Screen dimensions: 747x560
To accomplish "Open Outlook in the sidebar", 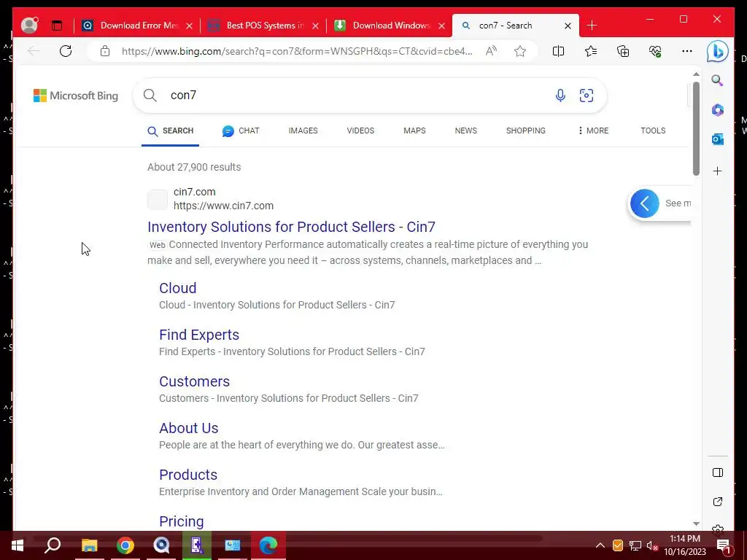I will [x=718, y=139].
